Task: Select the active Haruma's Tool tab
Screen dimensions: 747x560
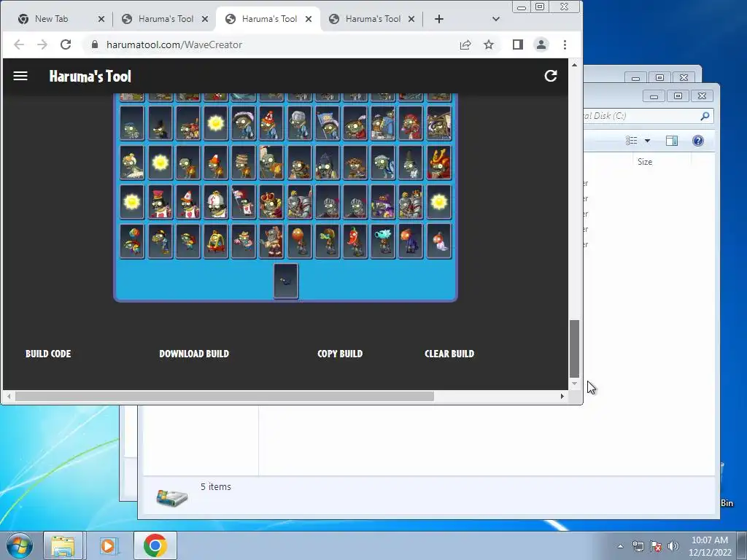Action: (268, 19)
